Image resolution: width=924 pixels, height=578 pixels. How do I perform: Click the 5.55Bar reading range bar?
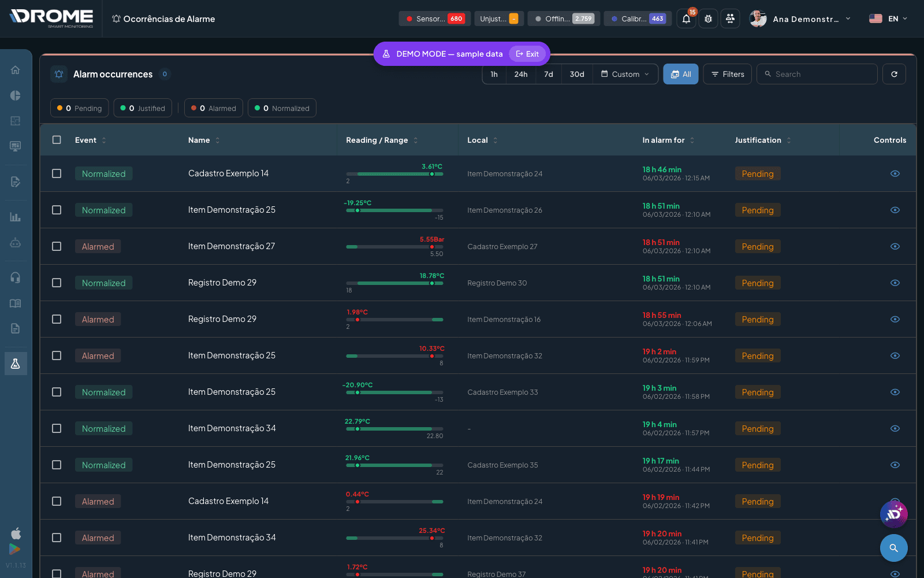394,247
